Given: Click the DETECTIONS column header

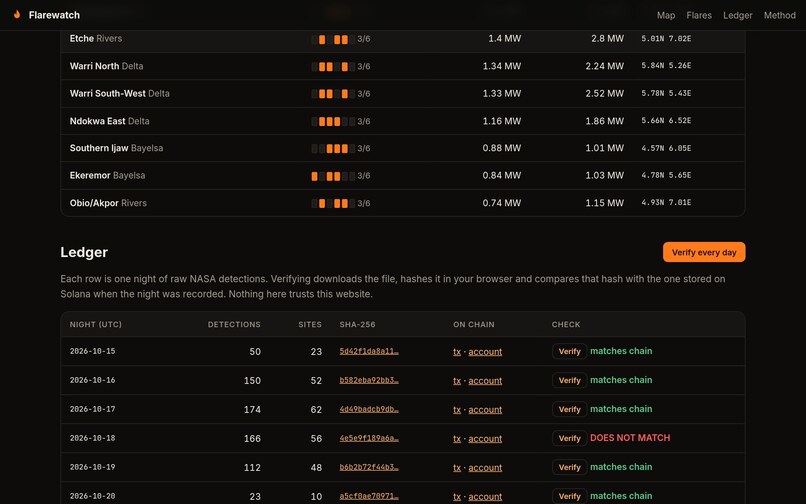Looking at the screenshot, I should tap(234, 325).
